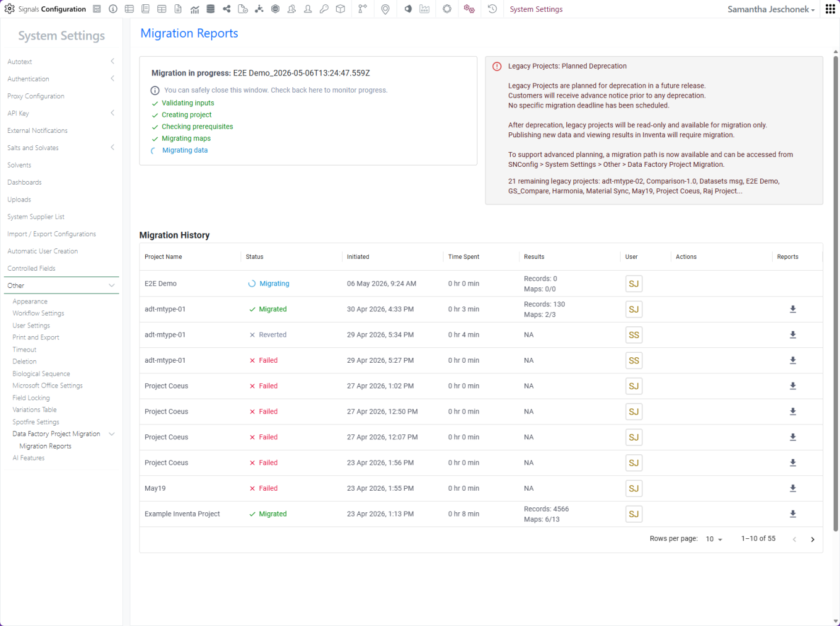Viewport: 840px width, 626px height.
Task: Download the May19 migration report
Action: (x=793, y=488)
